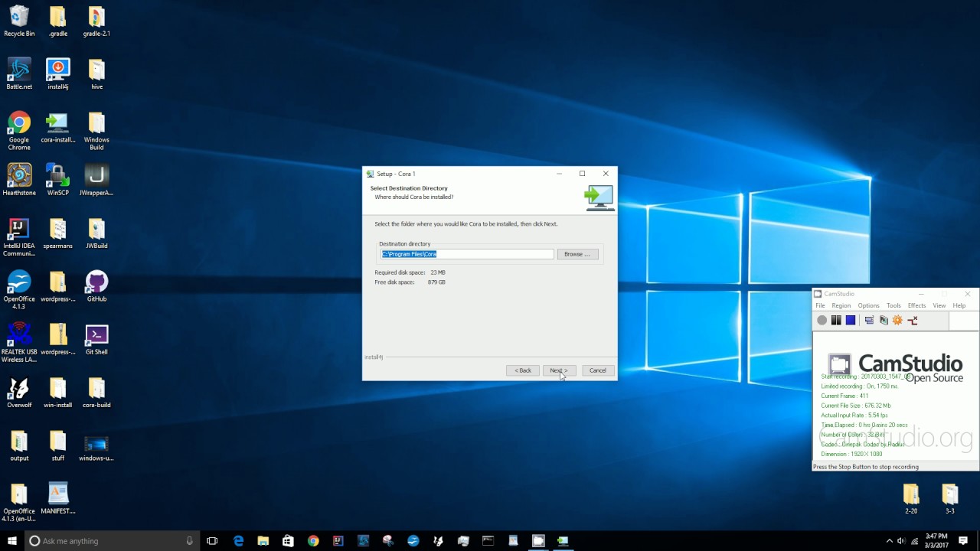
Task: Click the red autopan icon in CamStudio
Action: point(912,321)
